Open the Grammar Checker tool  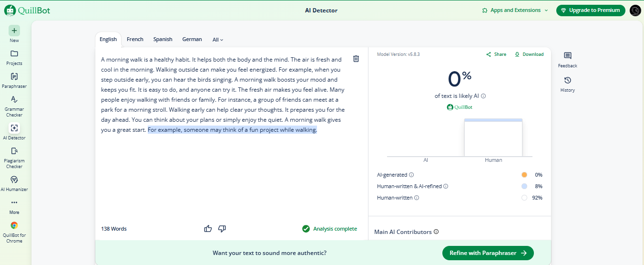[14, 105]
